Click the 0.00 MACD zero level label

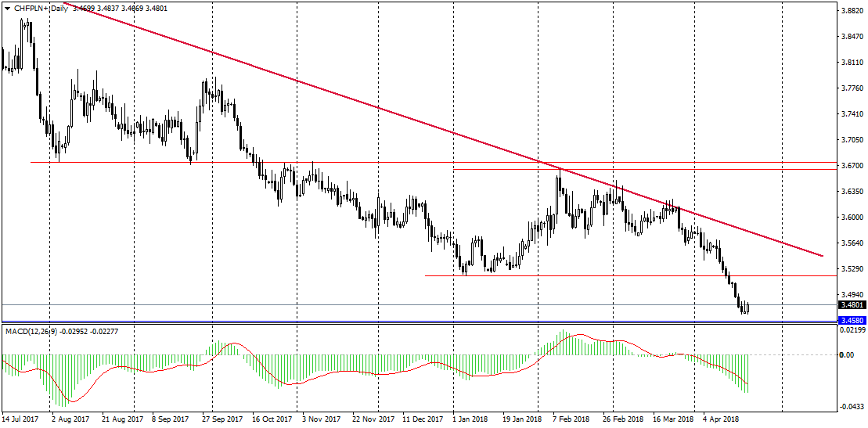point(848,355)
